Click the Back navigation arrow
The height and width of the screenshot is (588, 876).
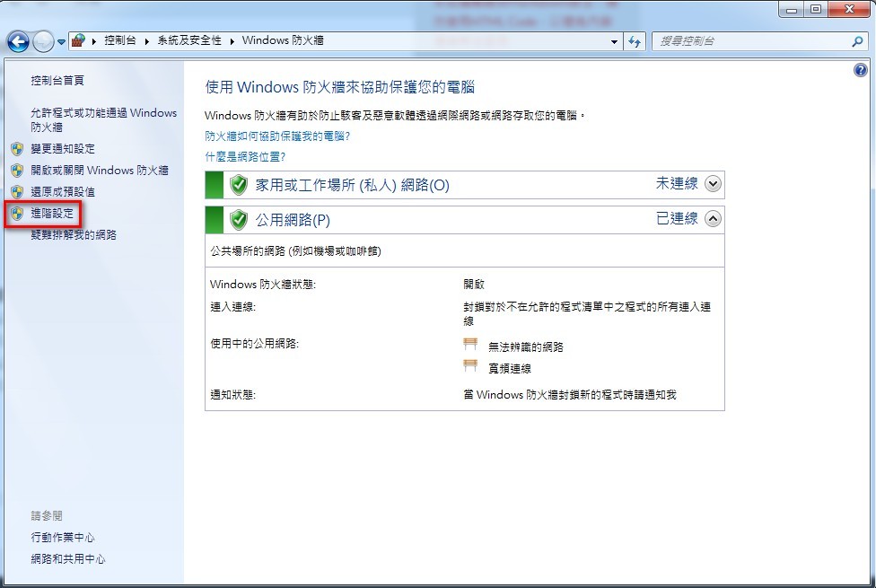click(18, 41)
